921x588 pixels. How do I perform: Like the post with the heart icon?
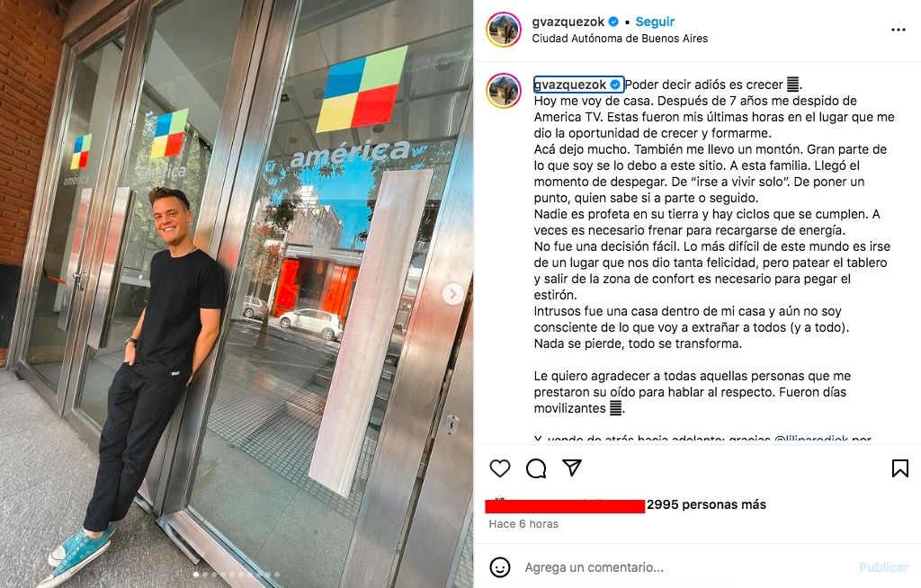click(500, 468)
